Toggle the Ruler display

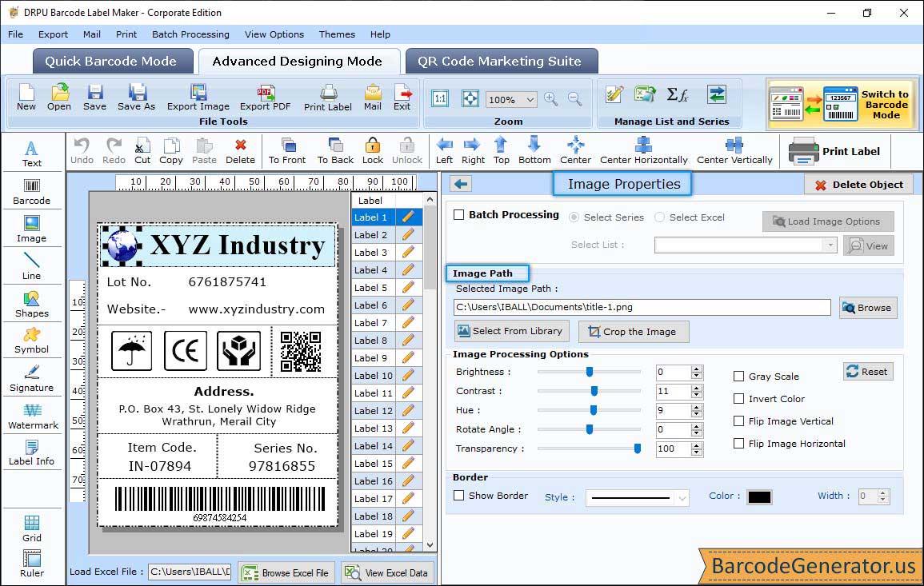pyautogui.click(x=32, y=564)
